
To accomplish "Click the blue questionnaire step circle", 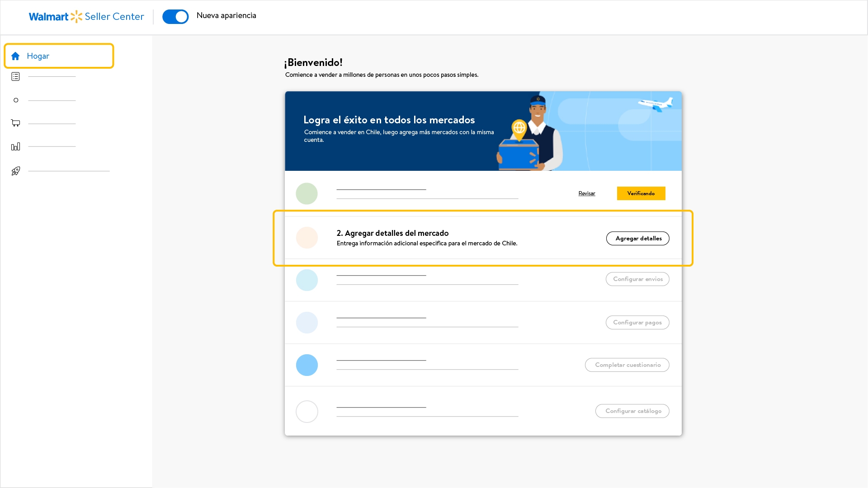I will click(307, 365).
